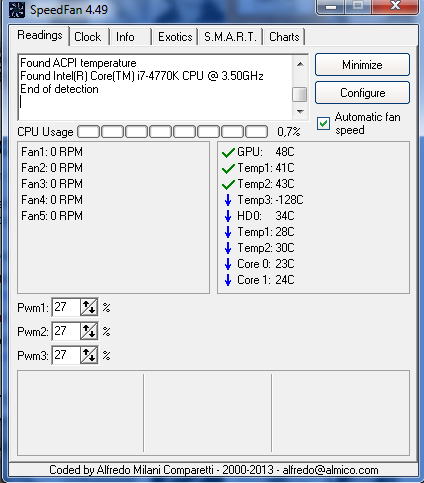Image resolution: width=424 pixels, height=483 pixels.
Task: Click the Pwm1 value field
Action: (x=66, y=307)
